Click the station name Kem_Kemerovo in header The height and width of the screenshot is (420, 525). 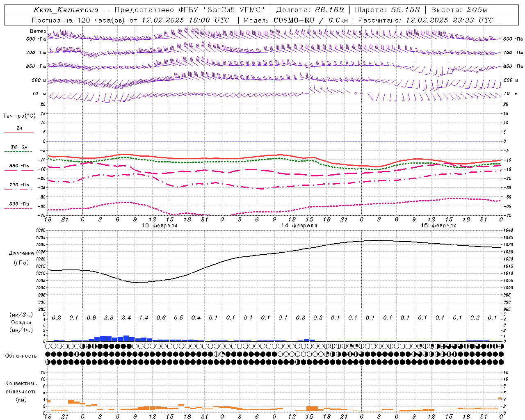66,10
